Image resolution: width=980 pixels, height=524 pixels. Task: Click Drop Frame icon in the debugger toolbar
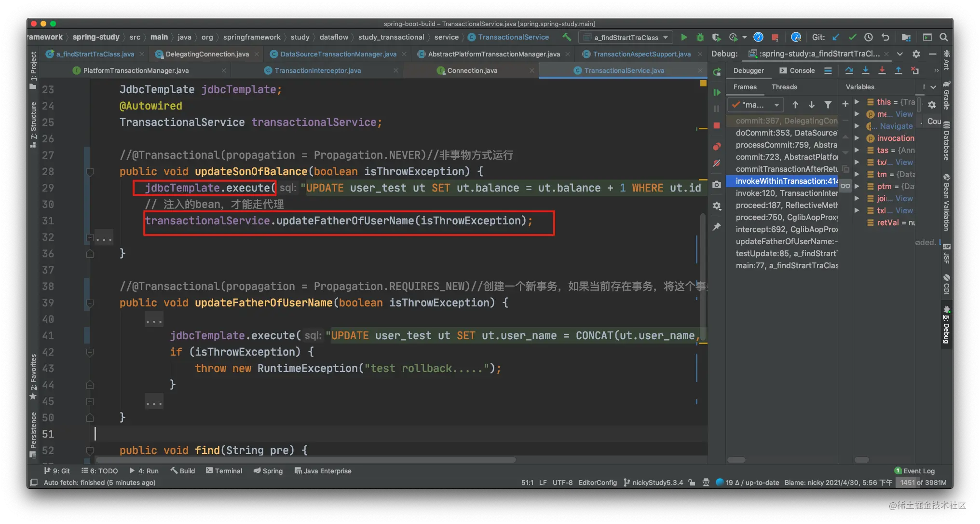point(914,70)
